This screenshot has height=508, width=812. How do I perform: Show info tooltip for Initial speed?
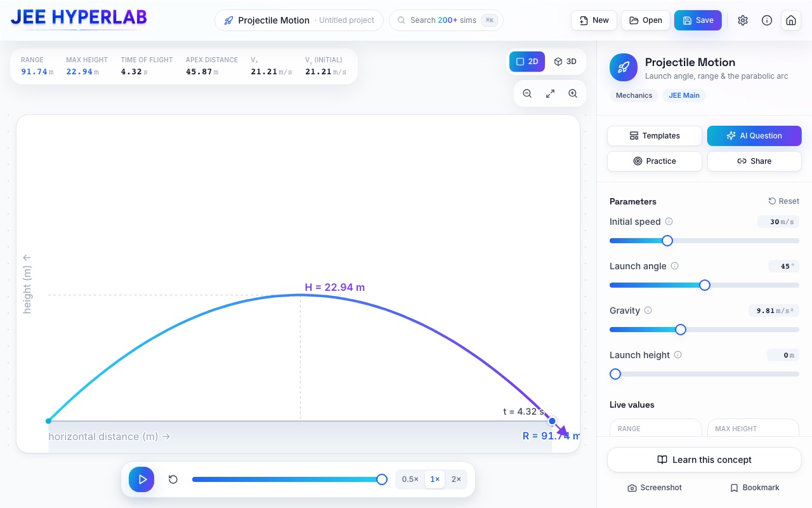coord(669,222)
